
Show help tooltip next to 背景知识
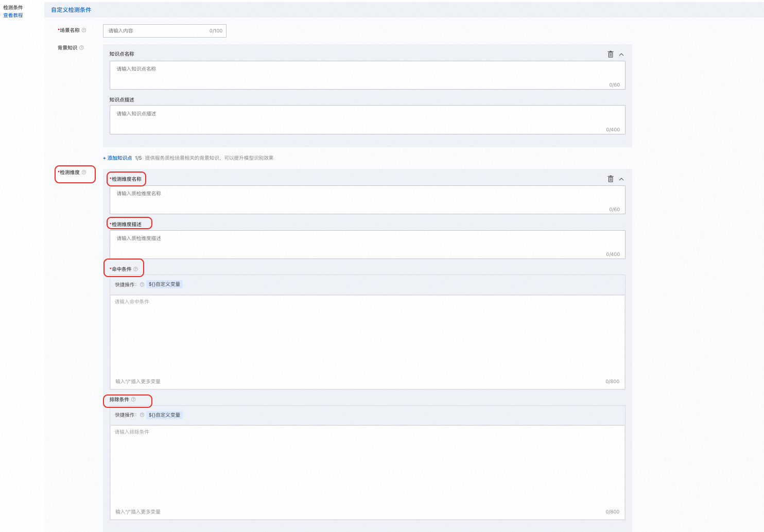(81, 48)
